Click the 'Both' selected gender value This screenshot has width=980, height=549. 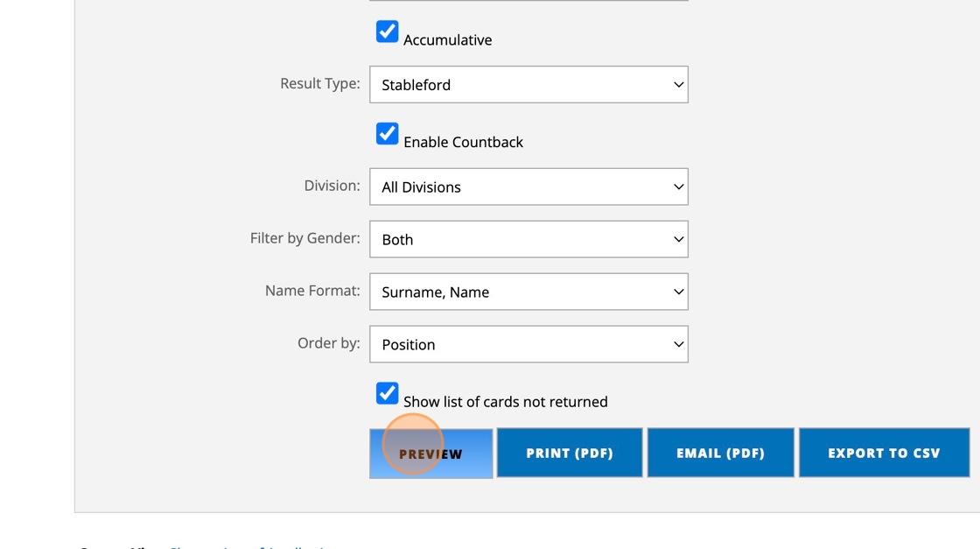(x=397, y=240)
